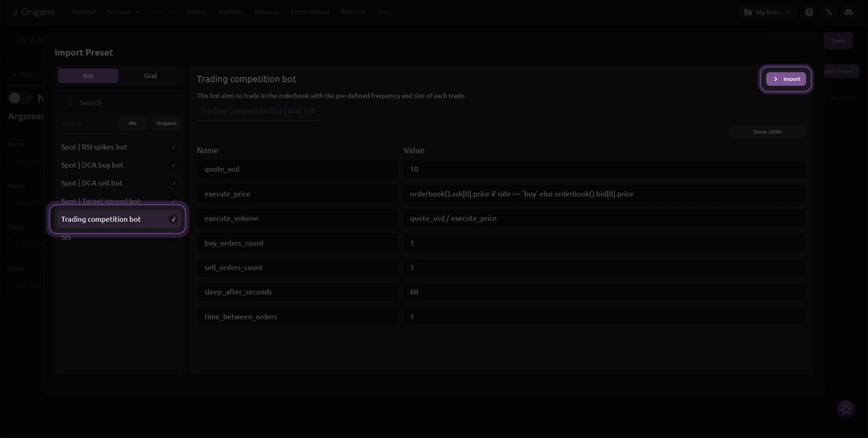This screenshot has width=868, height=438.
Task: Click the origami icon beside Trading competition bot
Action: coord(173,219)
